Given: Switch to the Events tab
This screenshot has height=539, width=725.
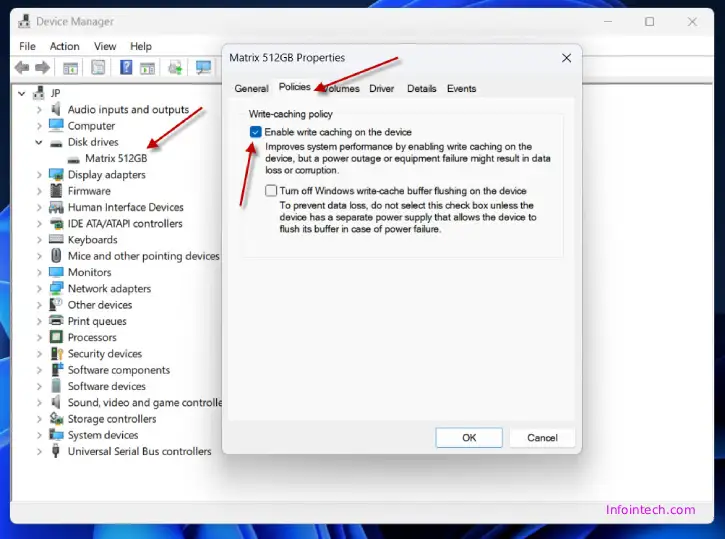Looking at the screenshot, I should click(x=461, y=88).
